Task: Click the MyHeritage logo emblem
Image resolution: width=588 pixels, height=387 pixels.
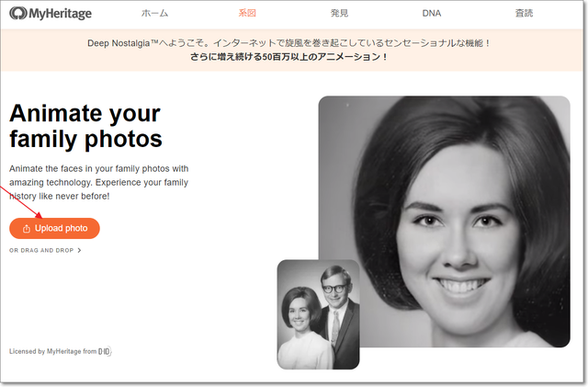Action: coord(18,14)
